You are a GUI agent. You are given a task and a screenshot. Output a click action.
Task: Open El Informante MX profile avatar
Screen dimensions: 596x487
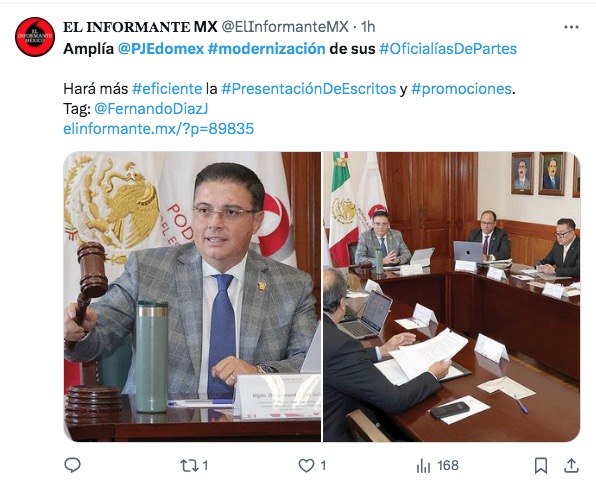(35, 37)
